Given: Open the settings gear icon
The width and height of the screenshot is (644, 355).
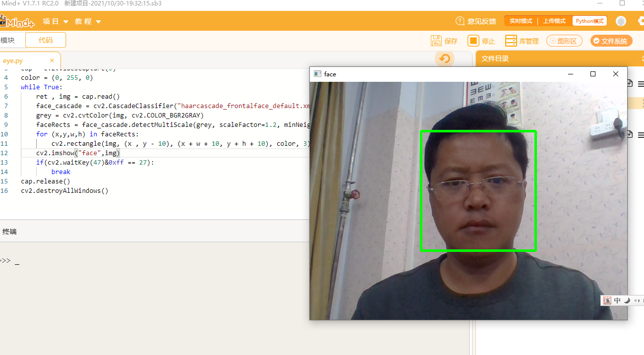Looking at the screenshot, I should (x=641, y=21).
